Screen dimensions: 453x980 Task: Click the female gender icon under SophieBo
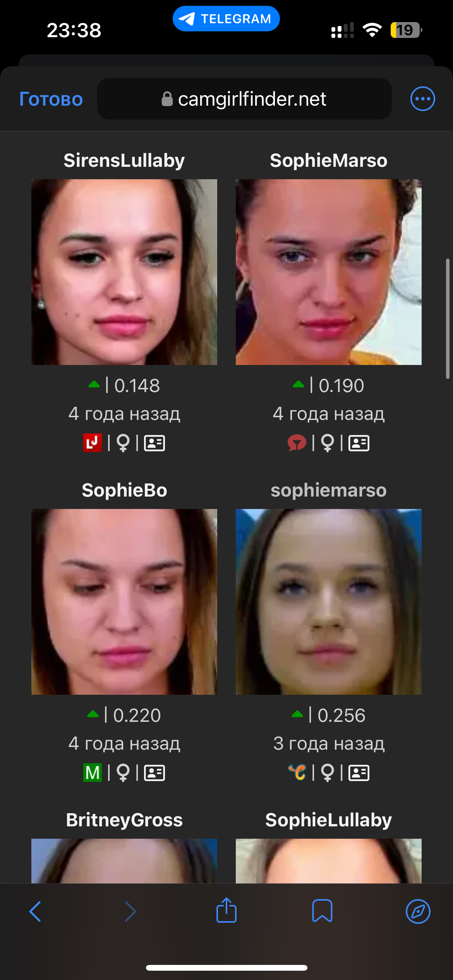pos(123,773)
